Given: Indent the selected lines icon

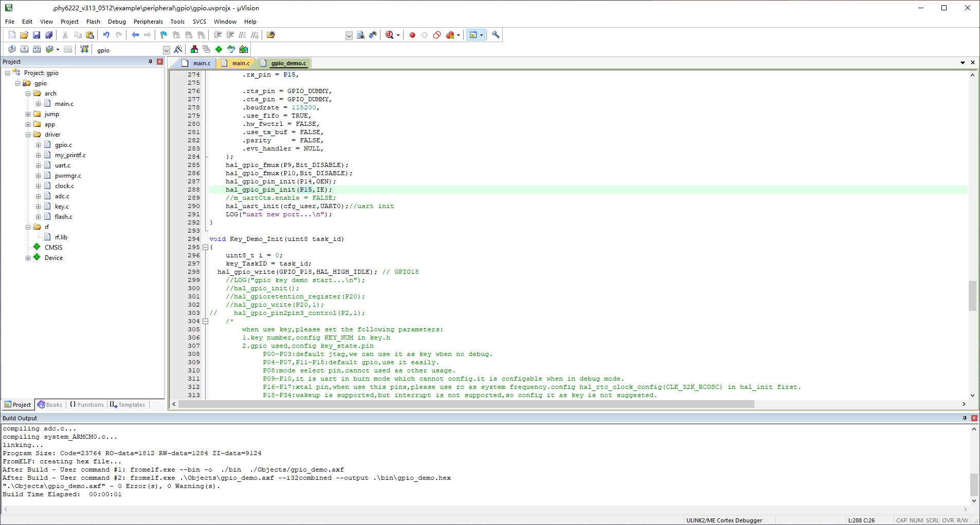Looking at the screenshot, I should (x=217, y=35).
